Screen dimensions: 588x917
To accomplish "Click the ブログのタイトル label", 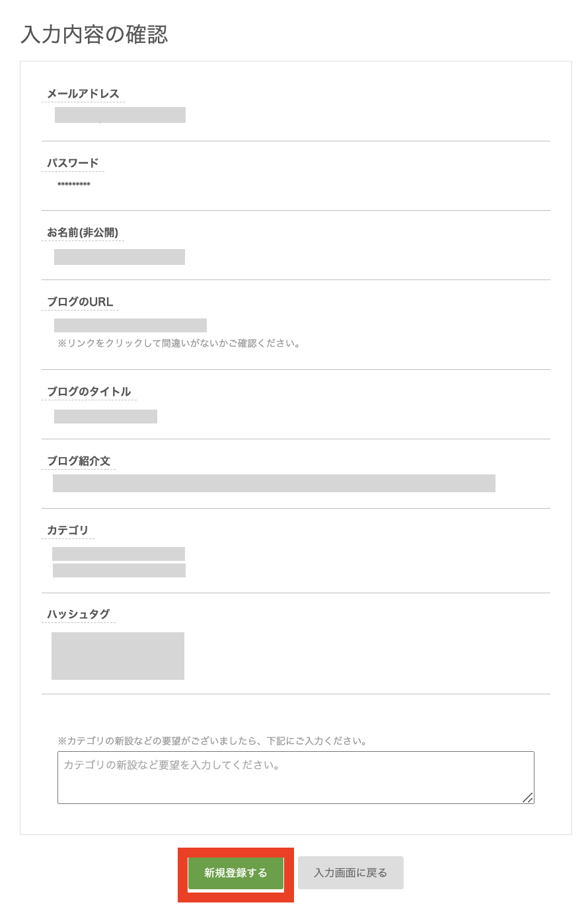I will pyautogui.click(x=89, y=392).
